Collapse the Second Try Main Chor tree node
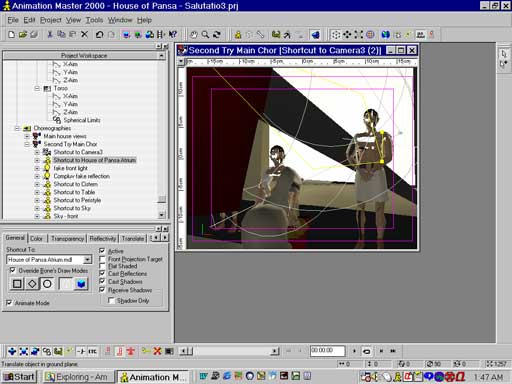This screenshot has height=384, width=512. [x=27, y=144]
